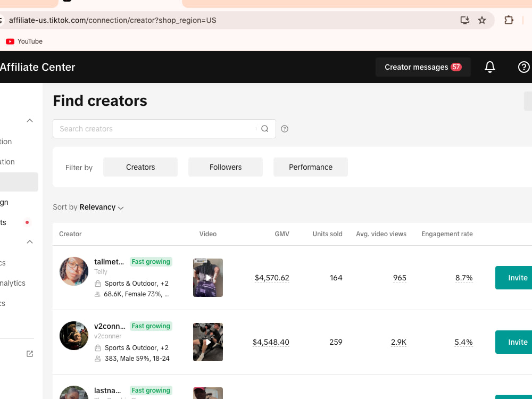The image size is (532, 399).
Task: Click the Units sold column header
Action: pos(327,234)
